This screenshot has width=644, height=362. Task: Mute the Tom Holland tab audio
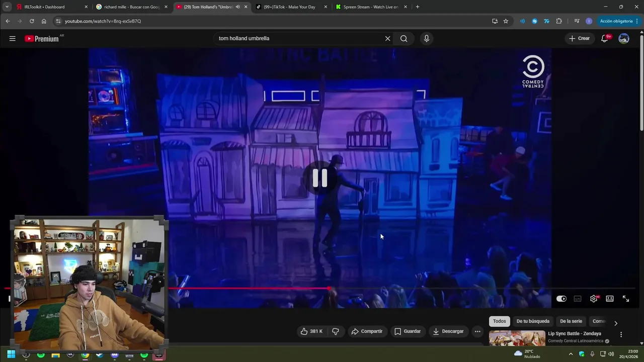[x=237, y=7]
